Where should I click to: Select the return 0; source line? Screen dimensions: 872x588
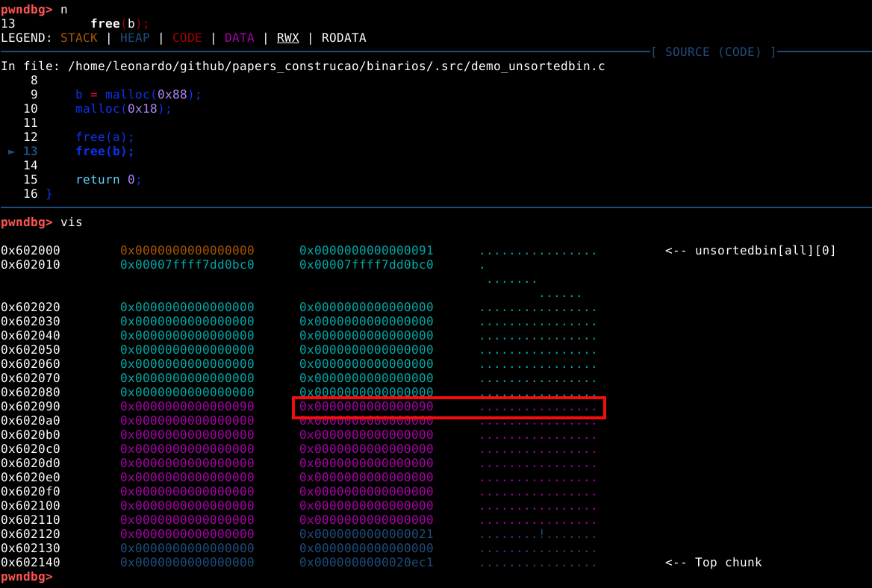tap(108, 180)
